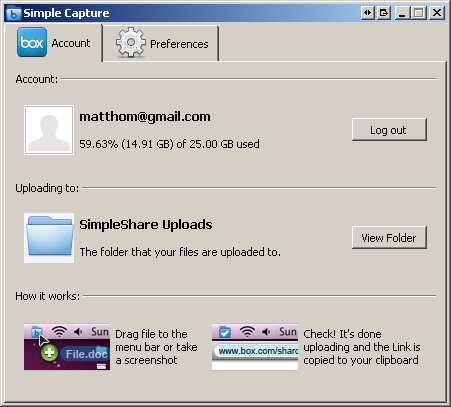
Task: Click the upload done link illustration
Action: pyautogui.click(x=255, y=347)
